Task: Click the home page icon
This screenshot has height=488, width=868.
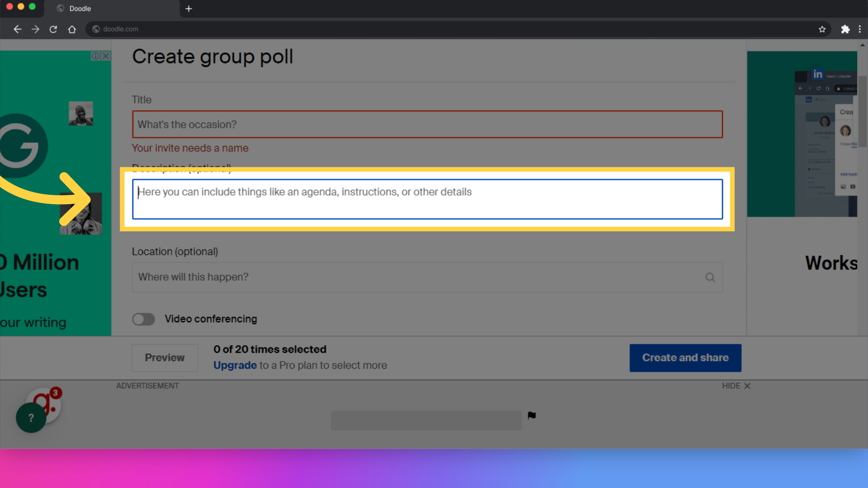Action: pyautogui.click(x=71, y=28)
